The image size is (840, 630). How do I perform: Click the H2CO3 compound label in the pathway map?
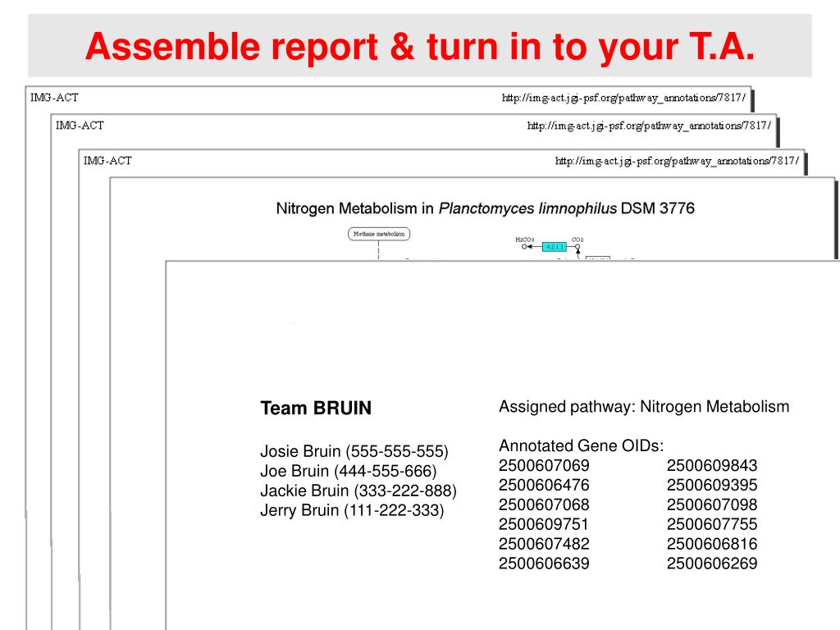[x=524, y=240]
